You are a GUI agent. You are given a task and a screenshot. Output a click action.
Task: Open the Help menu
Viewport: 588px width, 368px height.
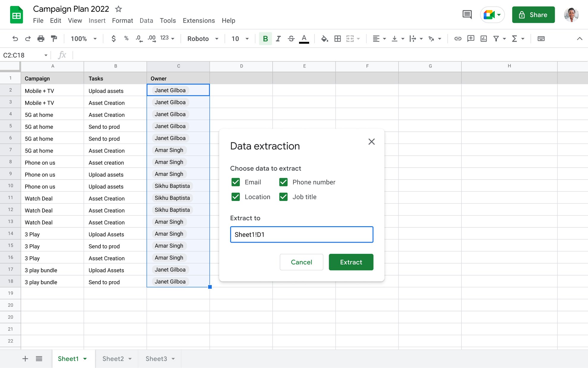click(x=228, y=21)
